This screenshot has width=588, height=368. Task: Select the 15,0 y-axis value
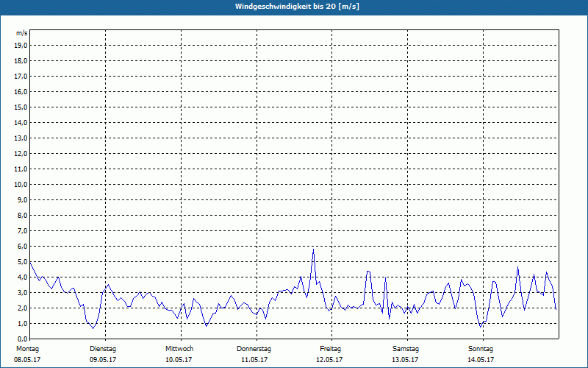click(21, 107)
